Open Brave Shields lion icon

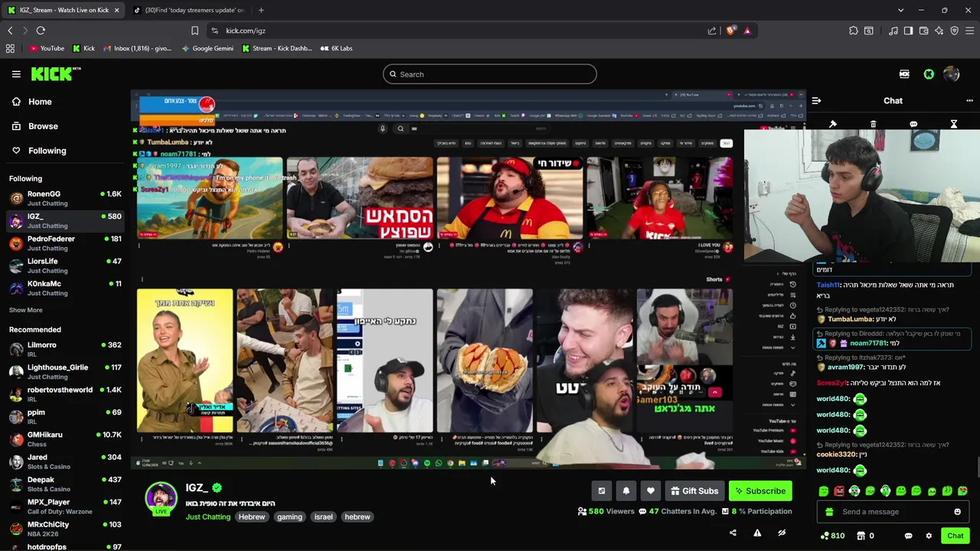[731, 31]
